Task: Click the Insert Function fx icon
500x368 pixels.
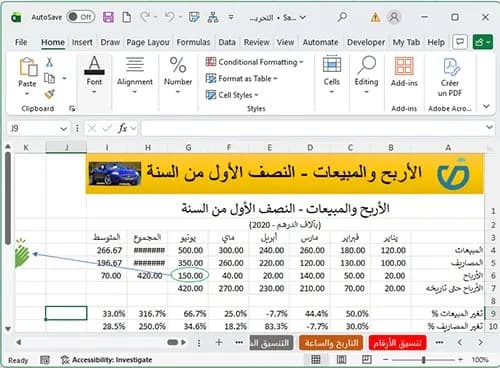Action: pos(122,128)
